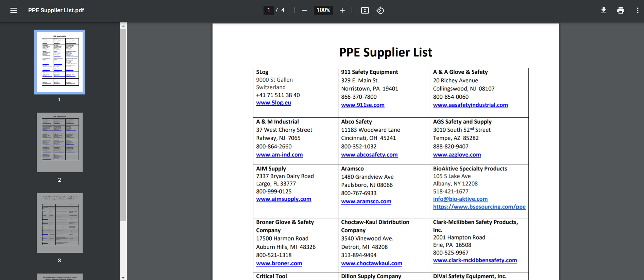
Task: Rotate the document counterclockwise
Action: [x=380, y=11]
